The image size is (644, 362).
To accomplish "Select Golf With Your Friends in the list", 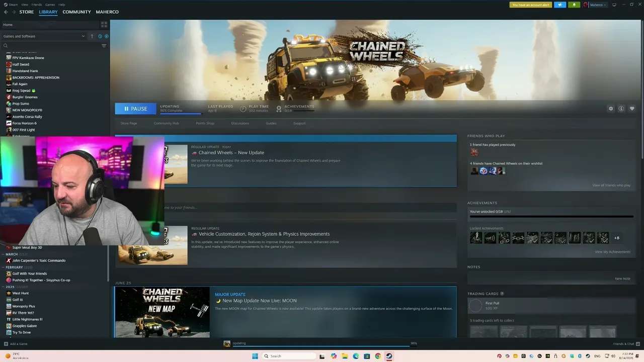I will 30,274.
